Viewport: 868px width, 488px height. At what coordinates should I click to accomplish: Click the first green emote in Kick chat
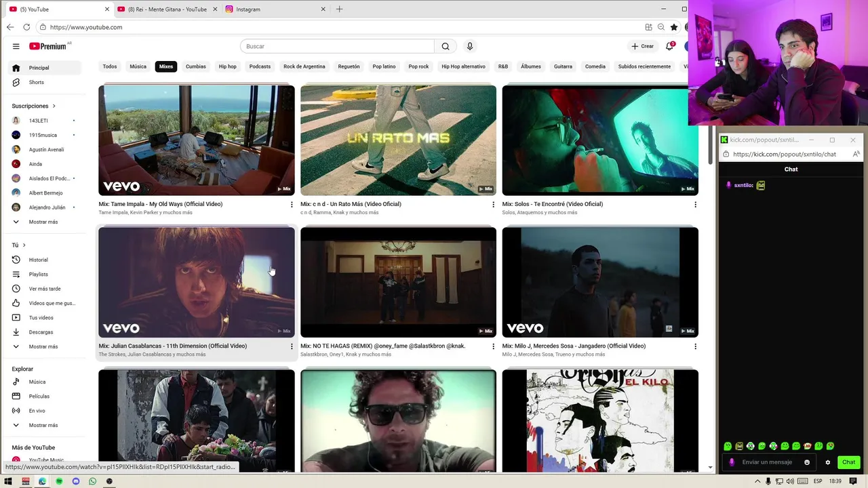[x=728, y=446]
